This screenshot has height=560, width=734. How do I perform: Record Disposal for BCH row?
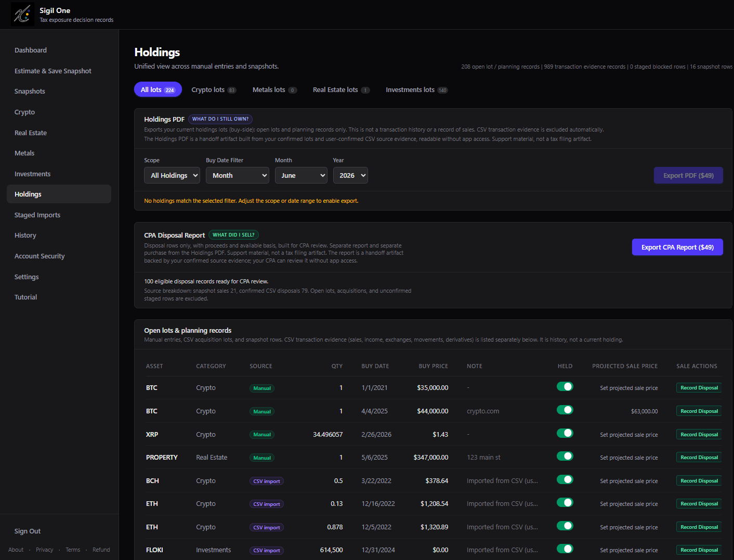699,480
